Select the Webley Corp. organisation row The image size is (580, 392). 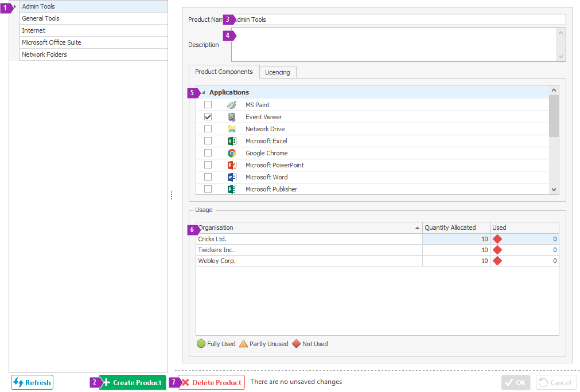[x=377, y=261]
